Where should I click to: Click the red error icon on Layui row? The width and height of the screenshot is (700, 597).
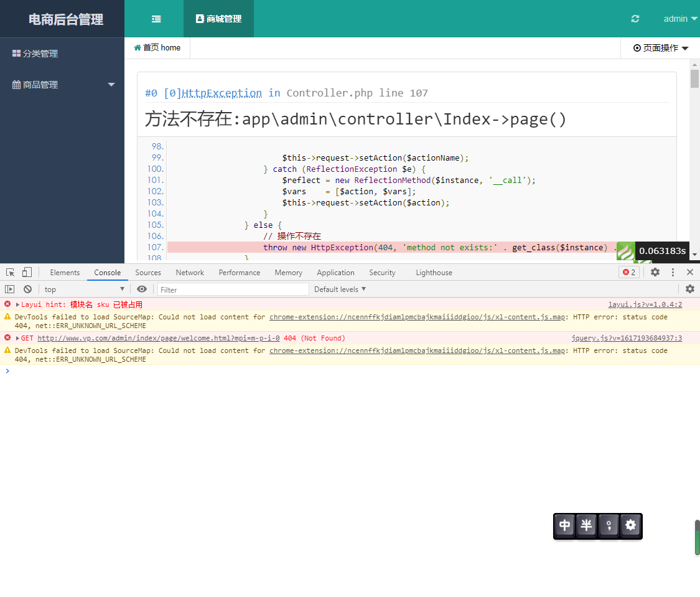(x=7, y=304)
